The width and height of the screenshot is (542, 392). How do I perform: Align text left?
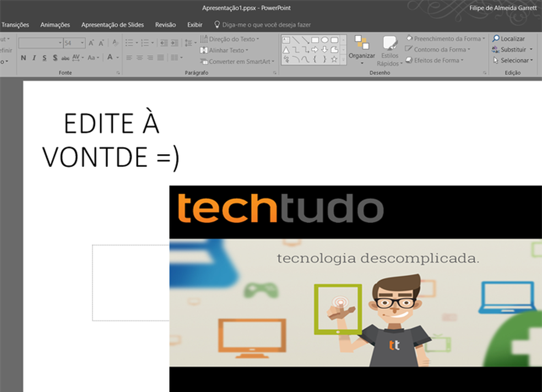tap(129, 58)
